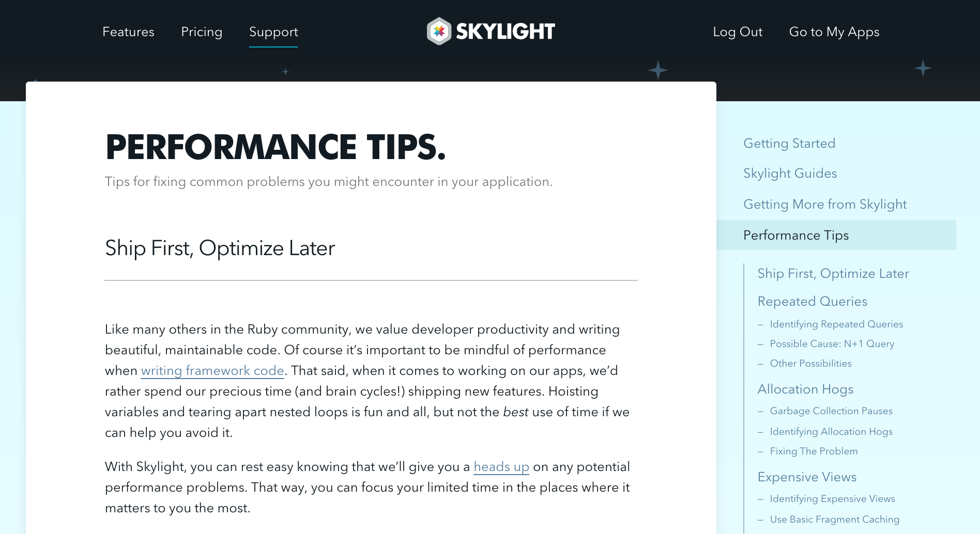Open the Features page

point(128,32)
